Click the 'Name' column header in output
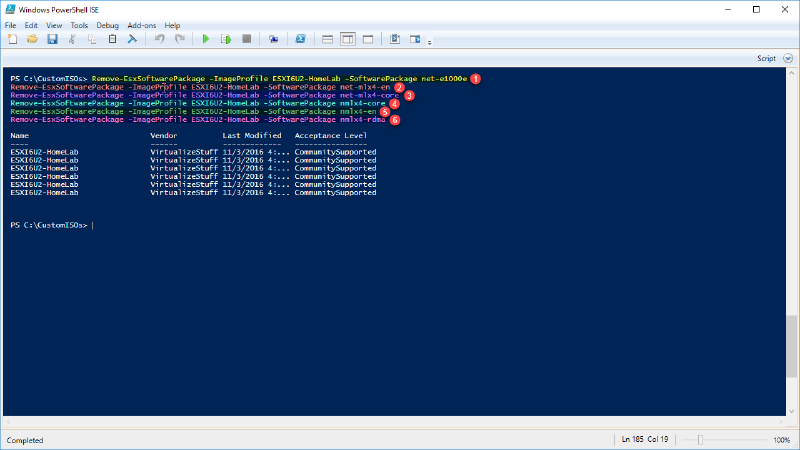Screen dimensions: 800x450 pyautogui.click(x=19, y=135)
